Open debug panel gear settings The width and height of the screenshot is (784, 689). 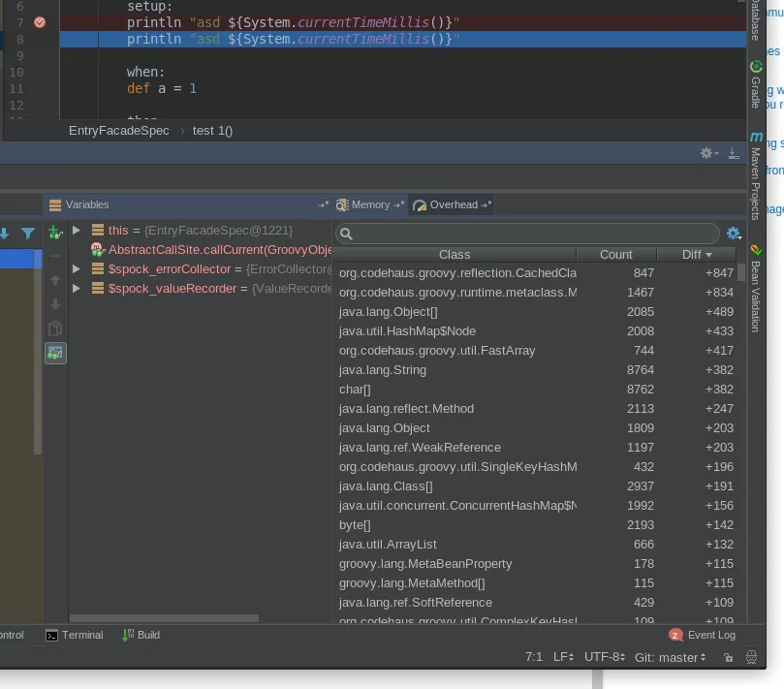pos(708,153)
